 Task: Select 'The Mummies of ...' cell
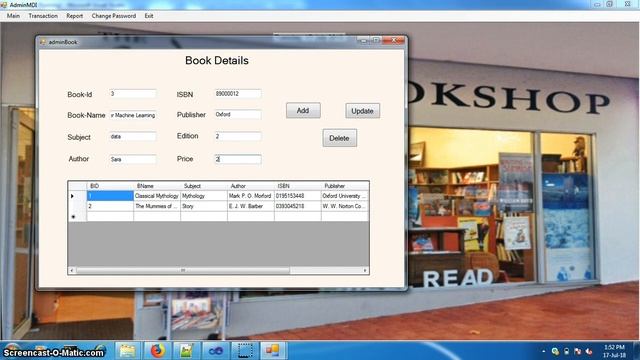(x=157, y=206)
